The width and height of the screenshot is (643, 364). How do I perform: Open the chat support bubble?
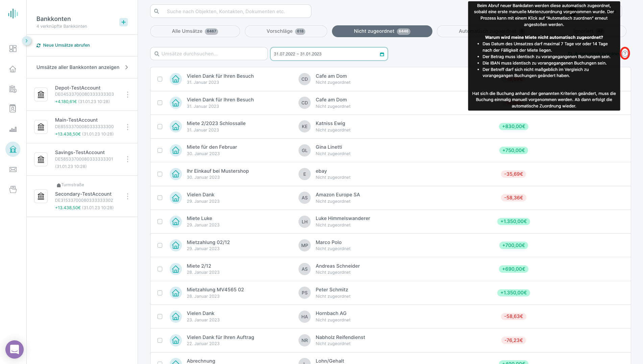point(15,349)
